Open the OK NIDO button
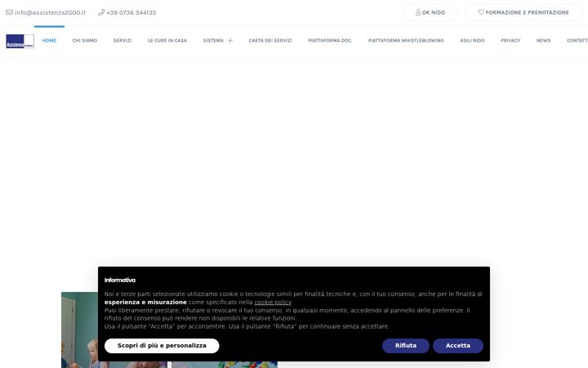 click(x=430, y=12)
